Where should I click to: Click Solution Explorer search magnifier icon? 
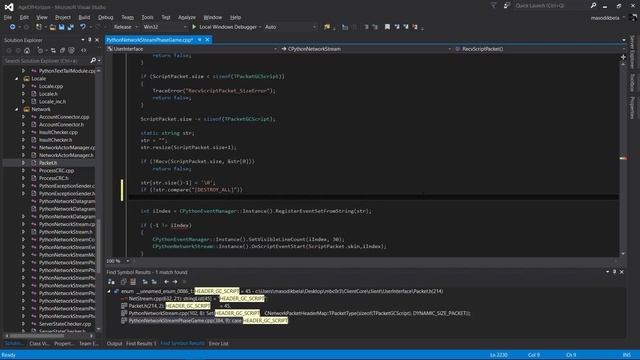coord(93,60)
